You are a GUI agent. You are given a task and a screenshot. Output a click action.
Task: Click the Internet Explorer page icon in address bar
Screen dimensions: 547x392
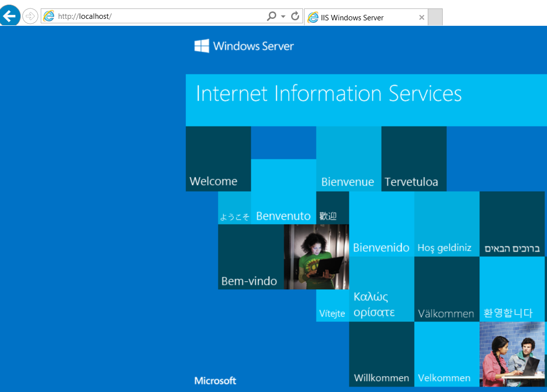click(49, 16)
